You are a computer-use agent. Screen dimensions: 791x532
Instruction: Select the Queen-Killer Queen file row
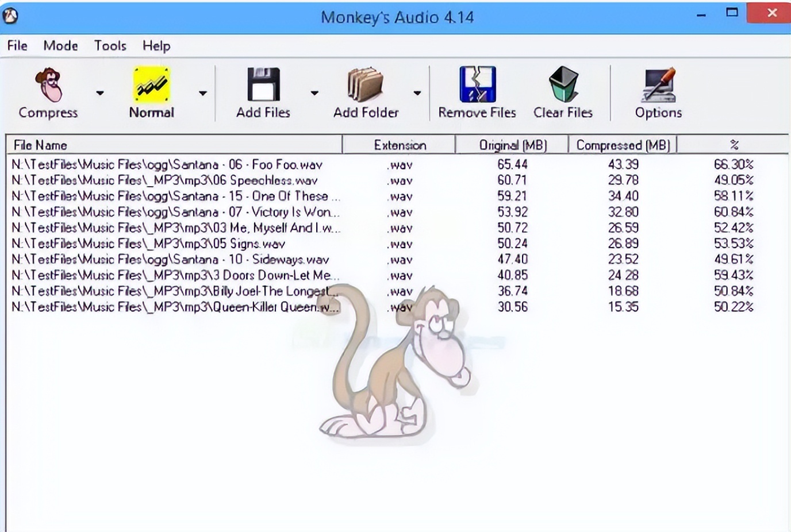[x=172, y=307]
